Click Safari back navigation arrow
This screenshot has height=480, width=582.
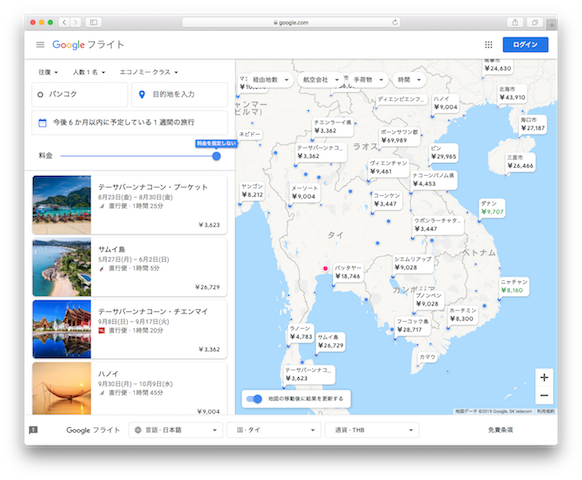64,23
